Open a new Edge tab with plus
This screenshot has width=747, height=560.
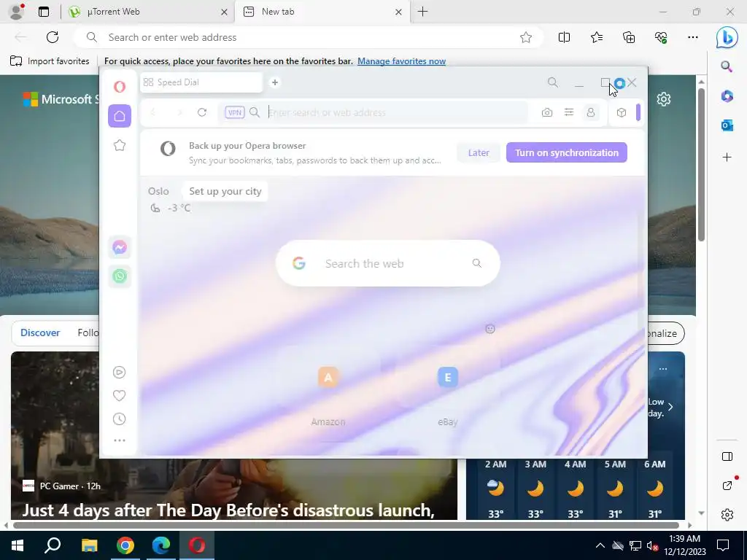[422, 12]
